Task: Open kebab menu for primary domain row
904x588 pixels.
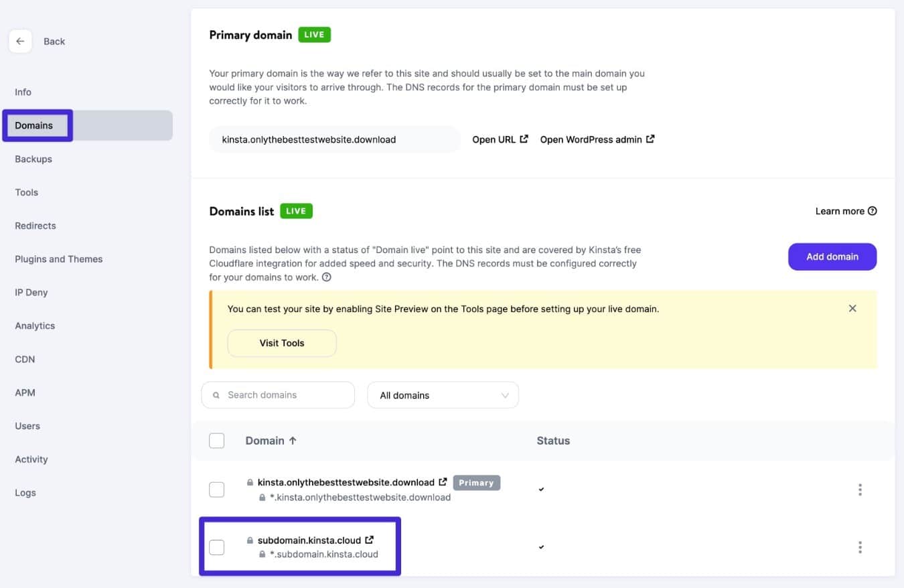Action: [860, 489]
